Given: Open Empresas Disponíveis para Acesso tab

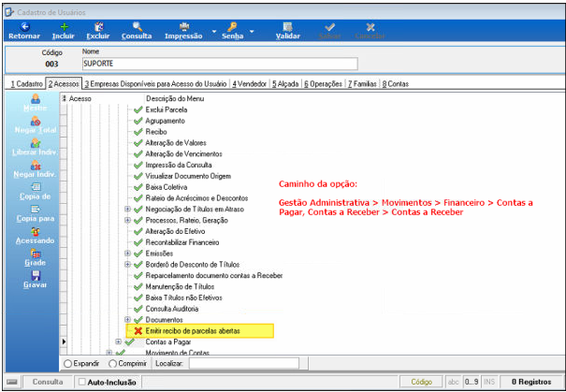Looking at the screenshot, I should 156,84.
